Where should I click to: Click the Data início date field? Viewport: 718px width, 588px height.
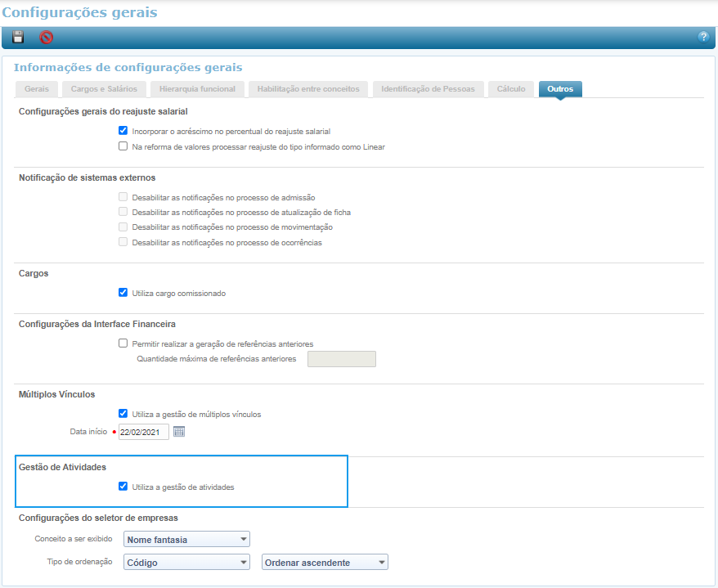click(x=143, y=432)
